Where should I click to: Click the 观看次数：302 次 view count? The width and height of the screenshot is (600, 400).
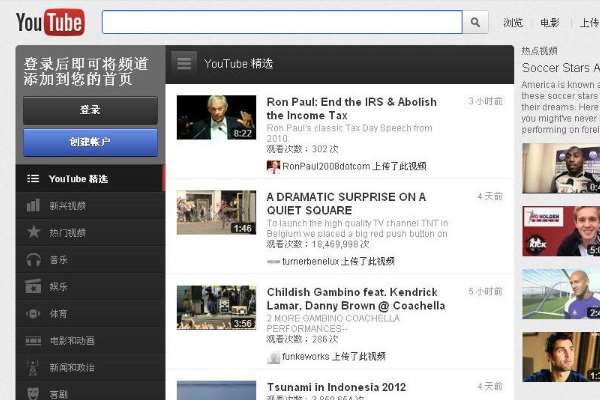pyautogui.click(x=302, y=149)
